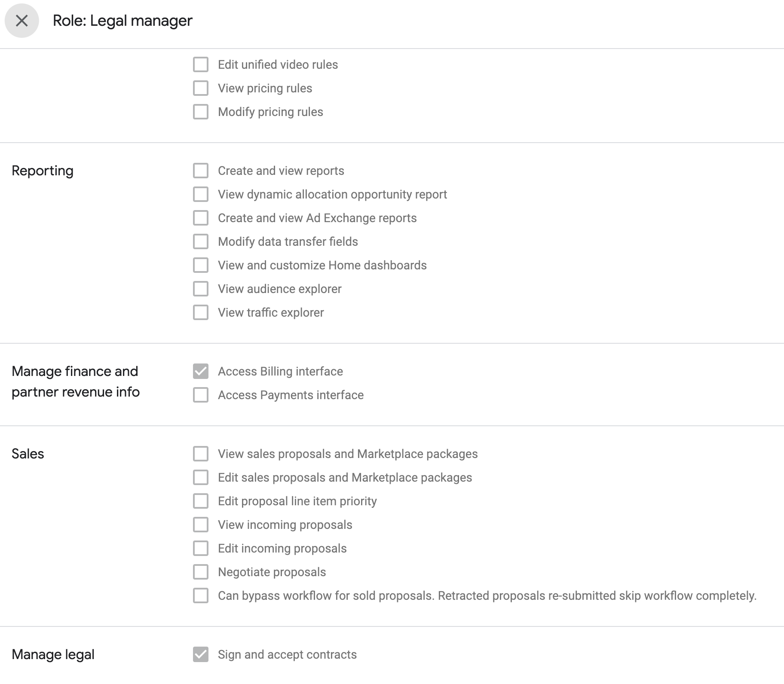Select the View incoming proposals checkbox
Image resolution: width=784 pixels, height=684 pixels.
201,525
